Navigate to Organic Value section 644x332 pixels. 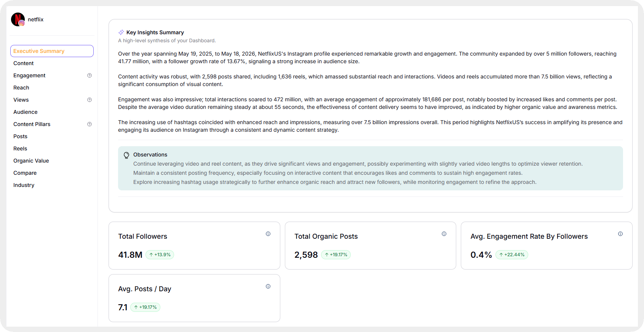[x=31, y=161]
